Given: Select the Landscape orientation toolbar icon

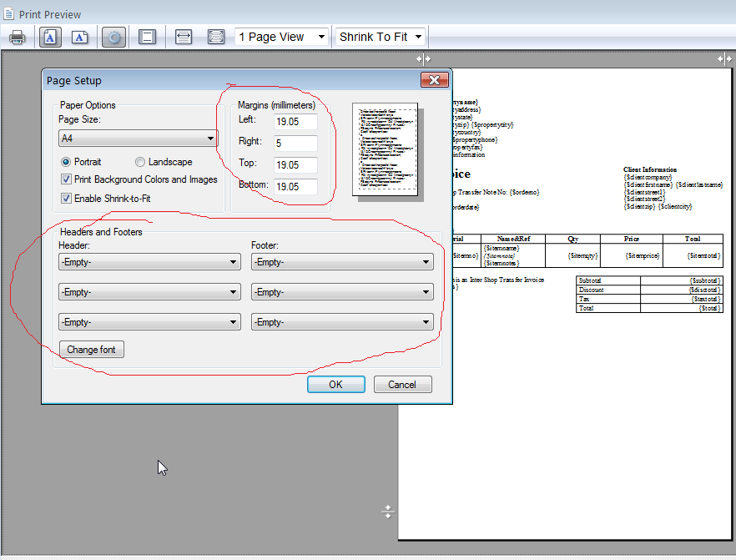Looking at the screenshot, I should coord(79,37).
